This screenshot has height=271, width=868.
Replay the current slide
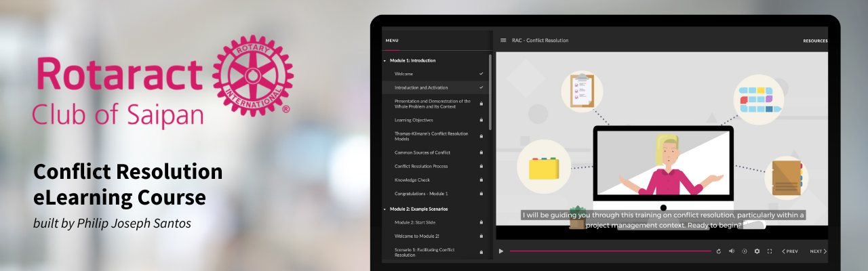click(x=719, y=251)
